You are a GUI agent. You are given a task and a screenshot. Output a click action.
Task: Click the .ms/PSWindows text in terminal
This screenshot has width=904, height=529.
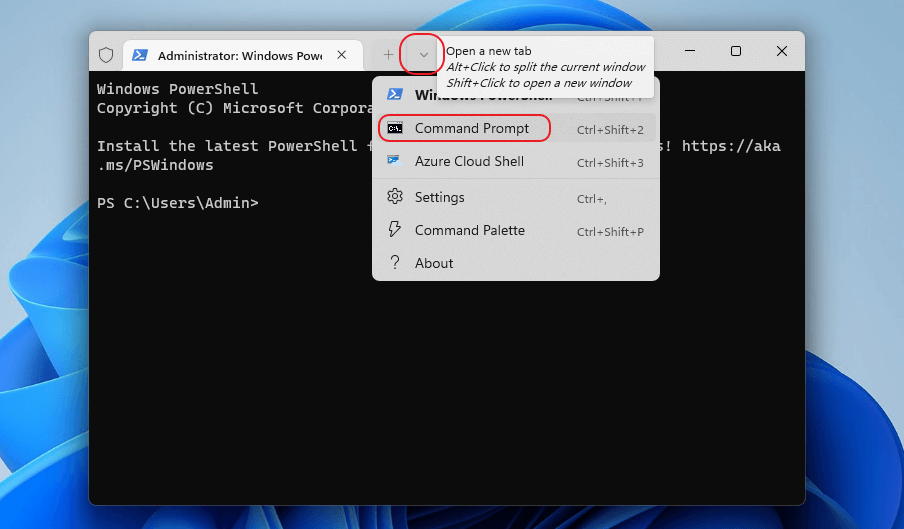click(155, 165)
